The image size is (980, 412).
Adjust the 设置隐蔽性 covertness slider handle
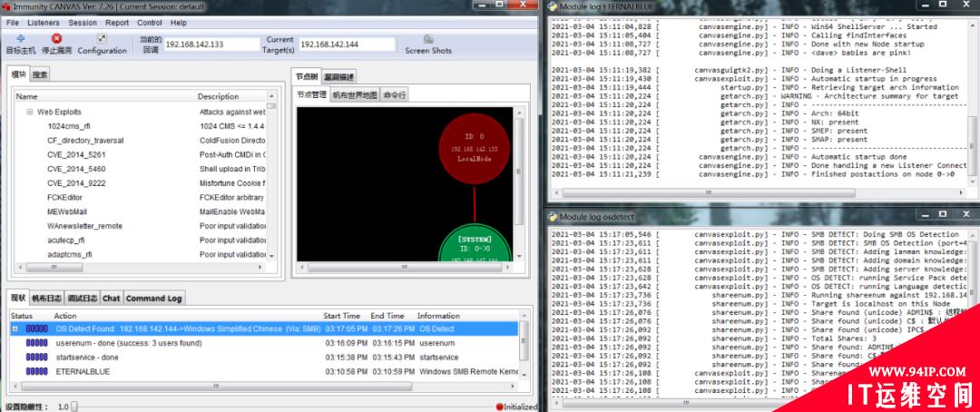point(74,407)
